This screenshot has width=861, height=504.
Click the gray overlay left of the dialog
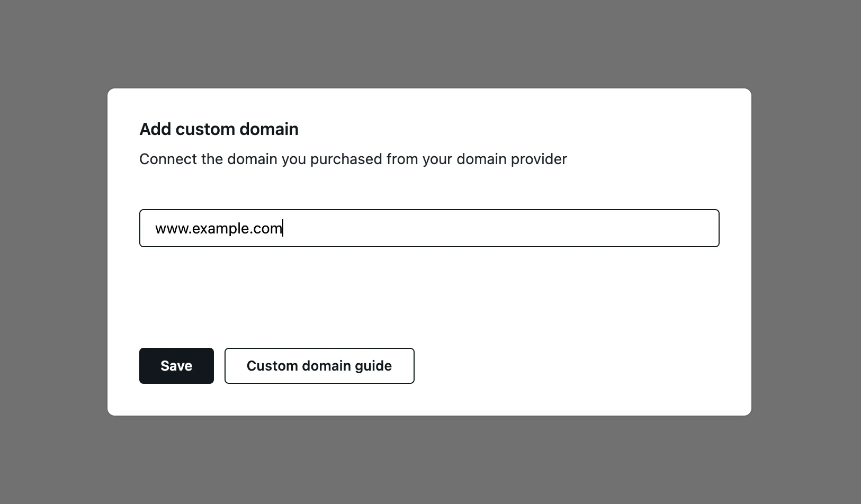pyautogui.click(x=53, y=252)
